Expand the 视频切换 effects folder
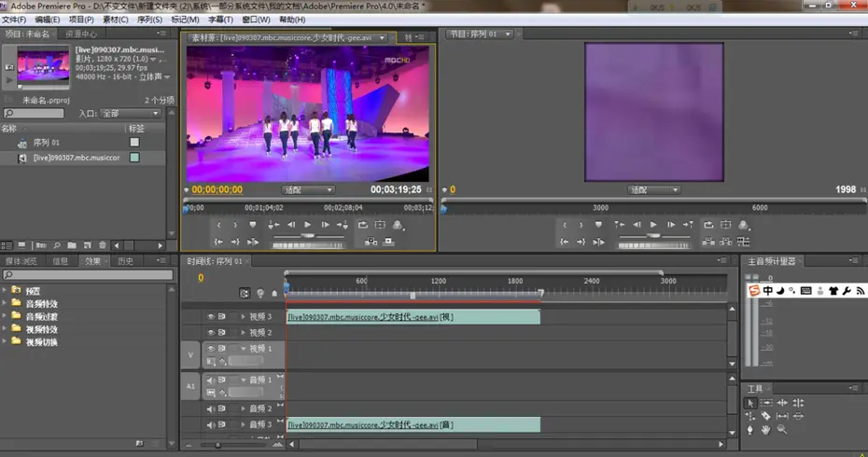This screenshot has width=868, height=457. pos(5,341)
